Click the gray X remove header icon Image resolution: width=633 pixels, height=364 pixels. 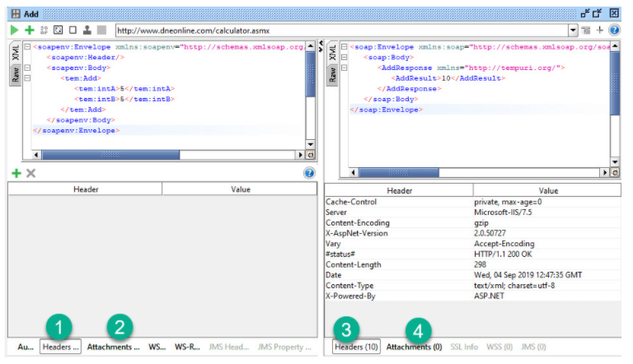pos(30,173)
